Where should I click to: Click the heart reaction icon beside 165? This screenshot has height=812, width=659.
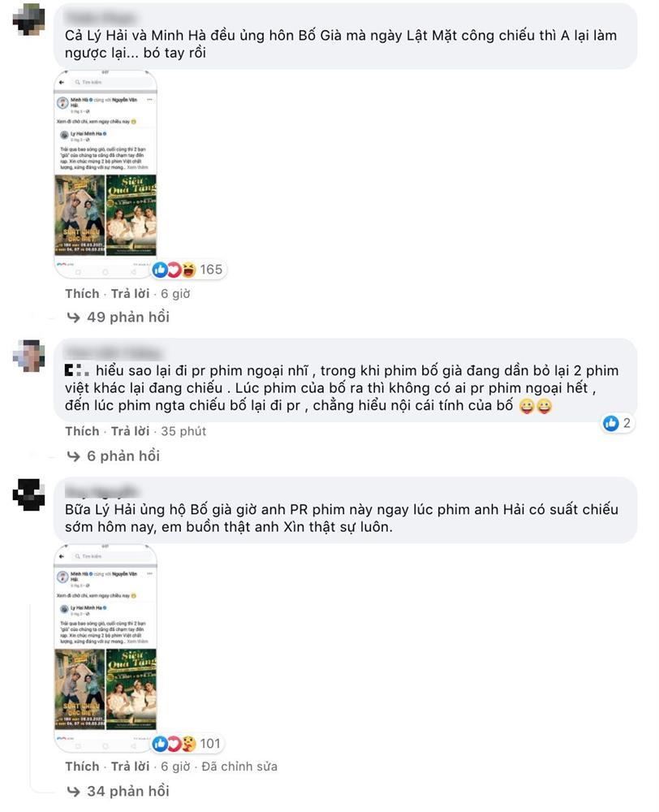point(174,270)
